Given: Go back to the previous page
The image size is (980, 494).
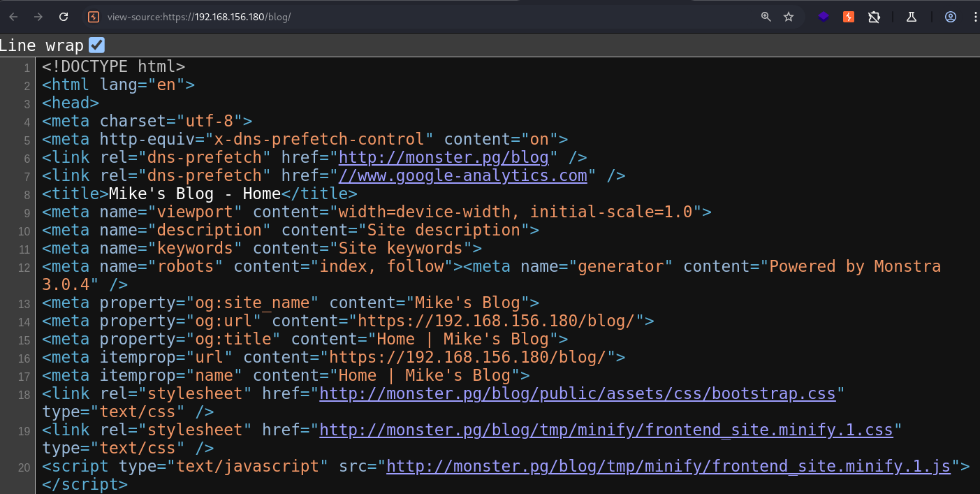Looking at the screenshot, I should click(x=13, y=17).
